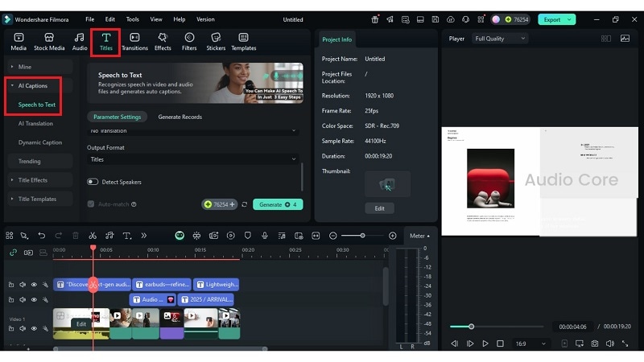Image resolution: width=644 pixels, height=362 pixels.
Task: Zoom out timeline with minus icon
Action: (333, 236)
